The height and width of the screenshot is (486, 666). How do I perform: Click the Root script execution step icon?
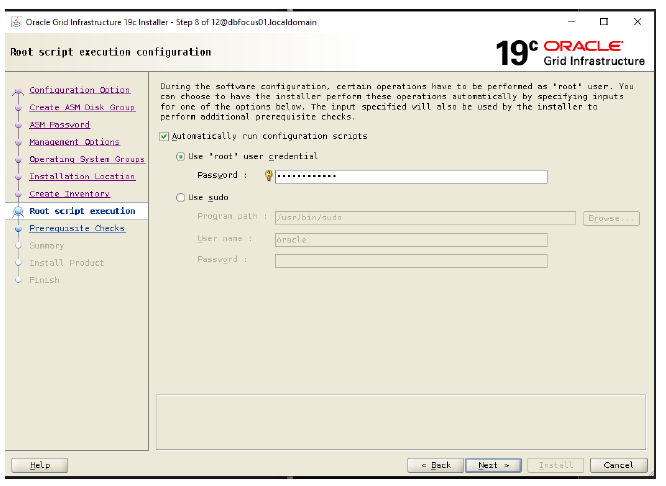point(18,211)
